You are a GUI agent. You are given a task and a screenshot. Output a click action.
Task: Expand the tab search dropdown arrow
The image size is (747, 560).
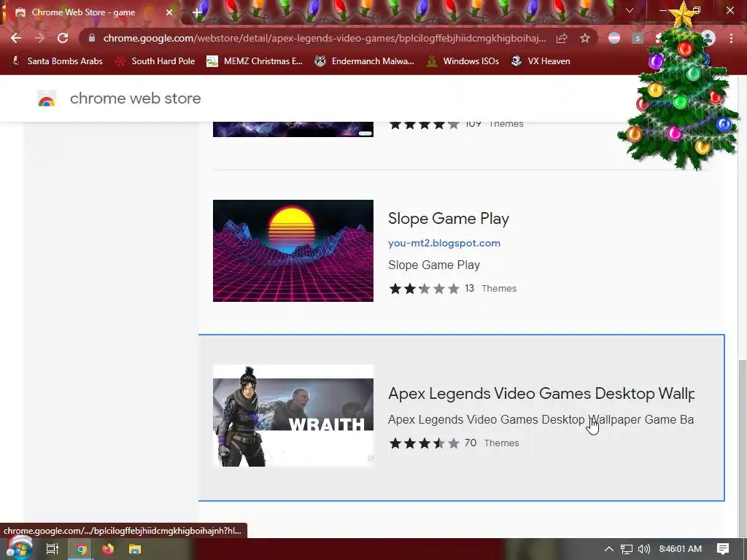pos(630,10)
